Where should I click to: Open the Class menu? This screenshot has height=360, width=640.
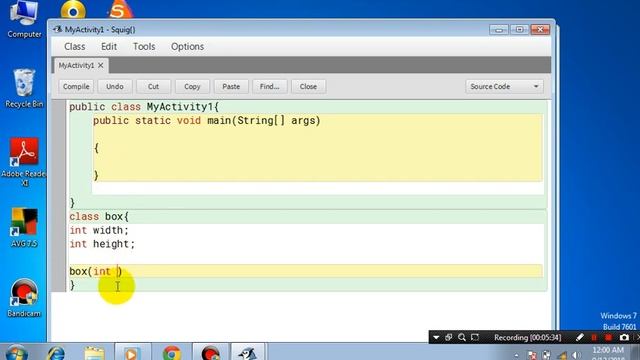pos(75,47)
